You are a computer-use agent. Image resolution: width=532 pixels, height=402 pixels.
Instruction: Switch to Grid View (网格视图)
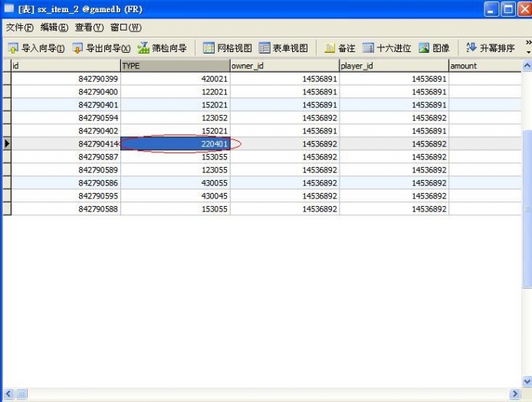[228, 48]
